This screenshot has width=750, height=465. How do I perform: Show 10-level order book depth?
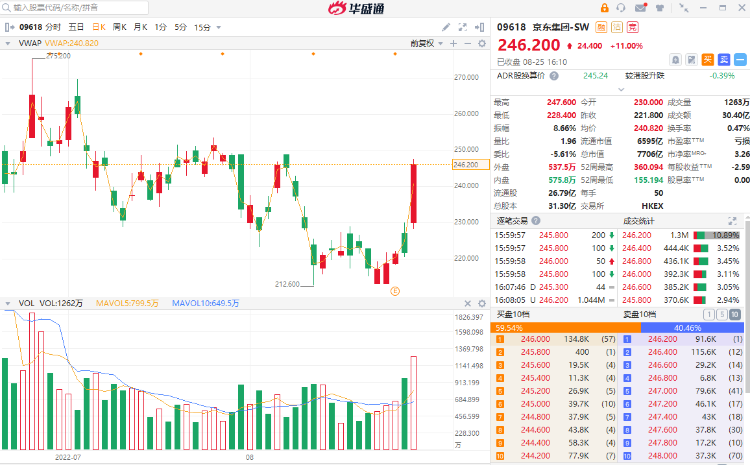click(x=735, y=314)
